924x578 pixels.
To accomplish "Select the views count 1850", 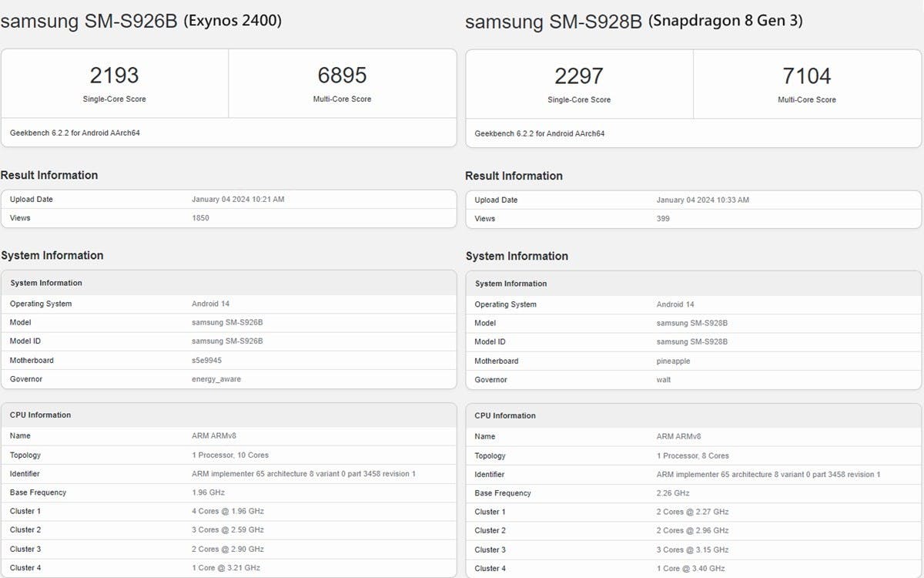I will pos(200,218).
